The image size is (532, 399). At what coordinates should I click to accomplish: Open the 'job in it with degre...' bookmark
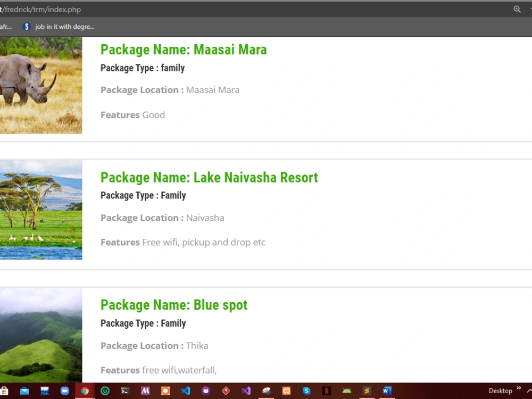(x=59, y=27)
